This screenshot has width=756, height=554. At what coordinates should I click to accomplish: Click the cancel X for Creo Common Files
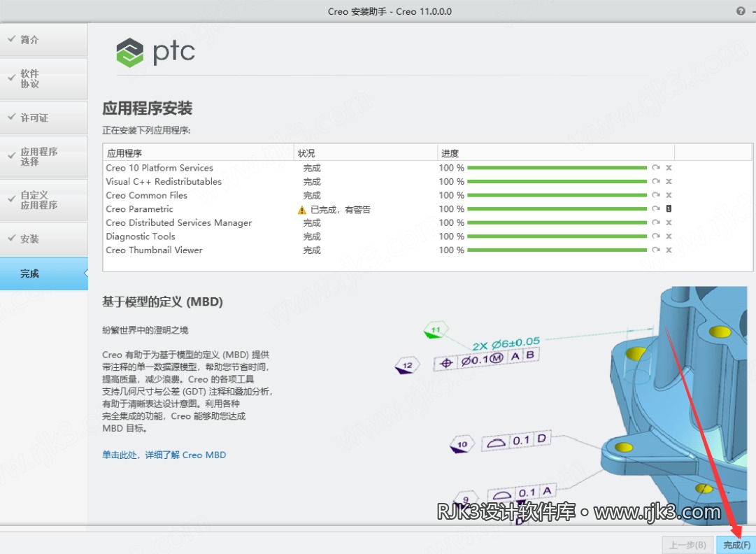click(x=669, y=195)
